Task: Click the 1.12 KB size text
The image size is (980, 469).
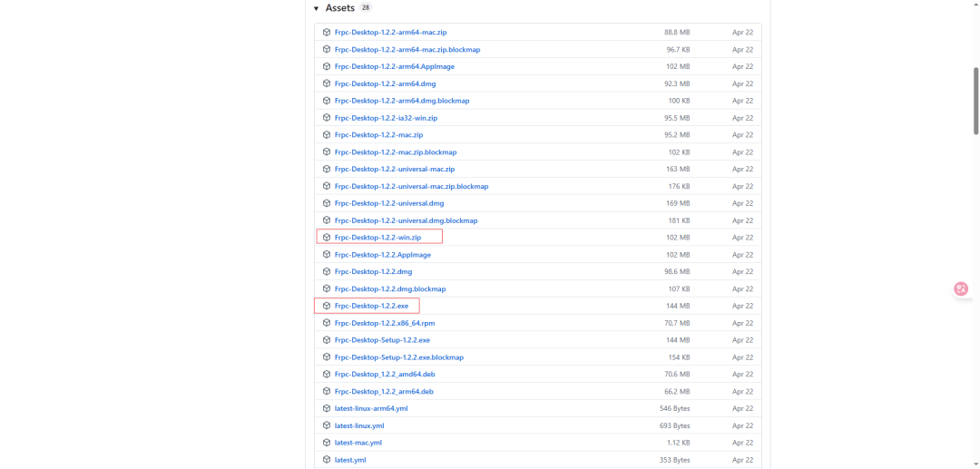Action: (x=679, y=443)
